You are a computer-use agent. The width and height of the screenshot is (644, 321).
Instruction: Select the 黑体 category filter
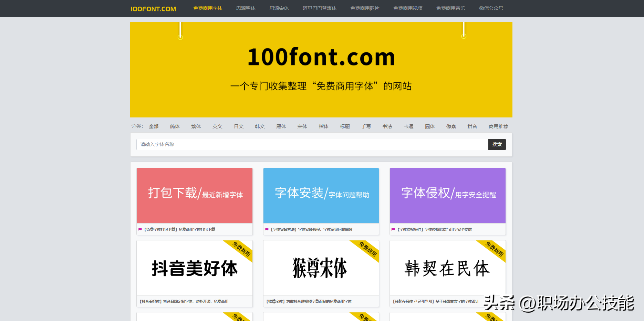[x=281, y=126]
